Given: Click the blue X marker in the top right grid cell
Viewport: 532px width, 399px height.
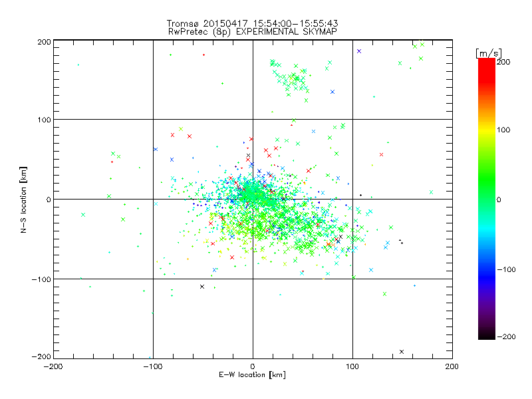Looking at the screenshot, I should click(x=359, y=51).
